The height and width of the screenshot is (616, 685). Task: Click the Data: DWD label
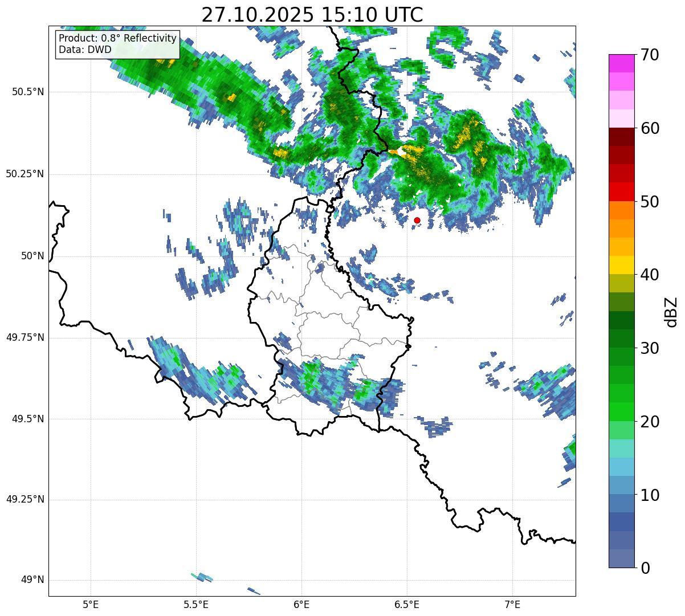[85, 50]
